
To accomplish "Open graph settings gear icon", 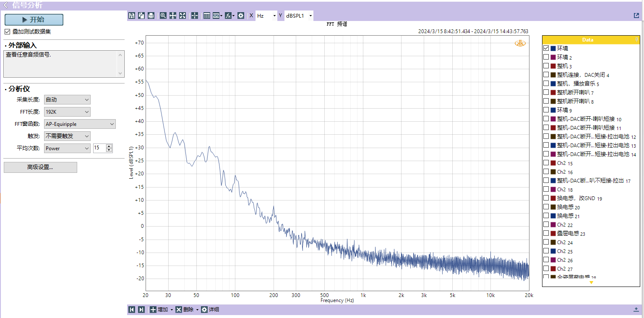I will (x=241, y=16).
